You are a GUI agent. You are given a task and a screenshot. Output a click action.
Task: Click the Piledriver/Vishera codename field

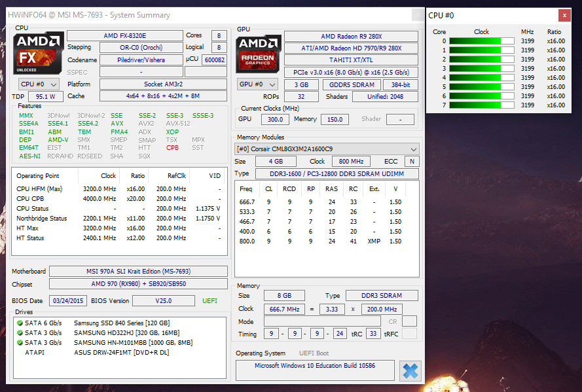coord(141,60)
